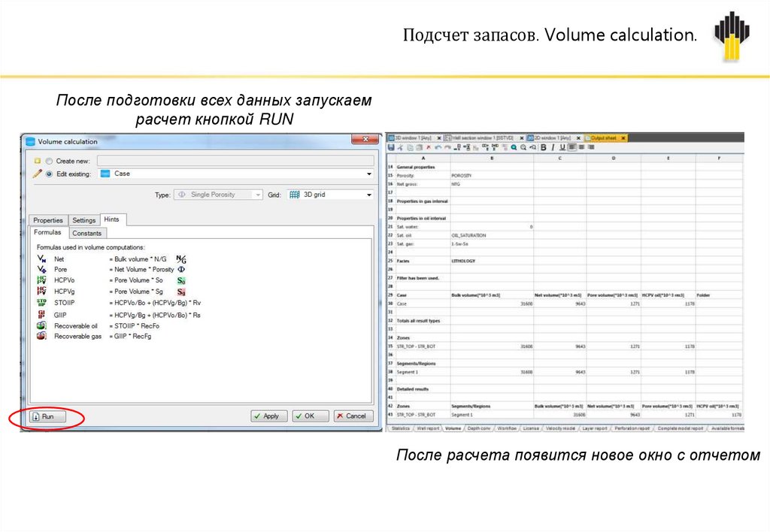
Task: Confirm with the OK button
Action: tap(310, 416)
